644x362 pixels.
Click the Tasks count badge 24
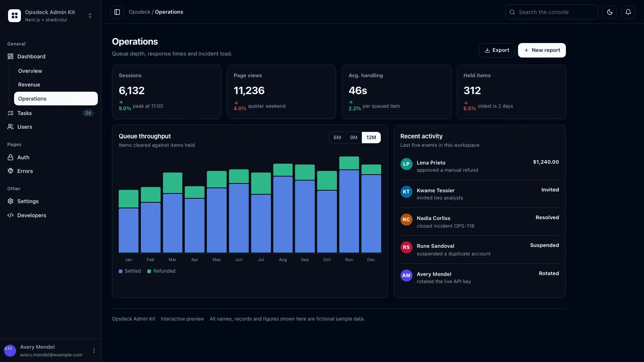tap(88, 113)
